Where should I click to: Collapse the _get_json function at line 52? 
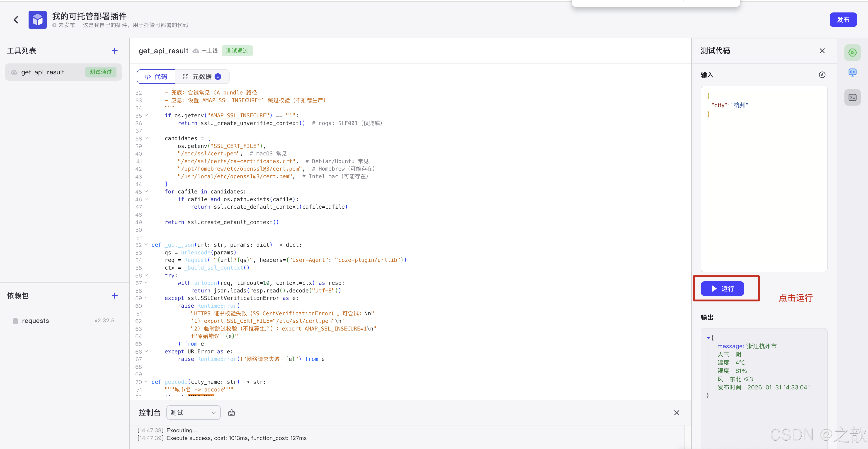pyautogui.click(x=146, y=244)
